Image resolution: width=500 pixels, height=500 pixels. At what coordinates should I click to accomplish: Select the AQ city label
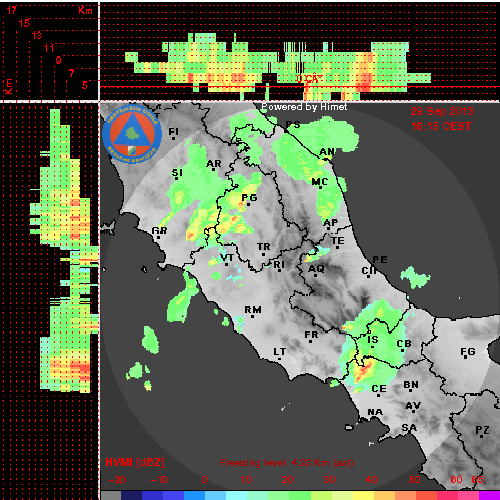tap(316, 268)
